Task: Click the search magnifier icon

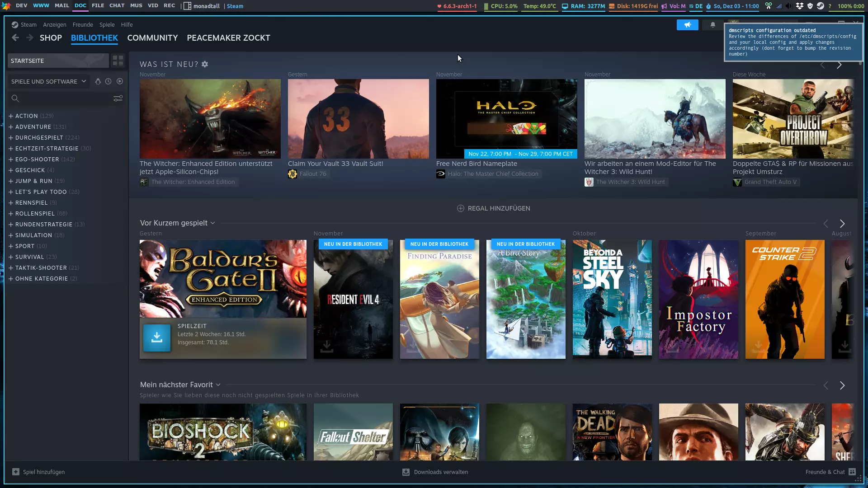Action: (15, 99)
